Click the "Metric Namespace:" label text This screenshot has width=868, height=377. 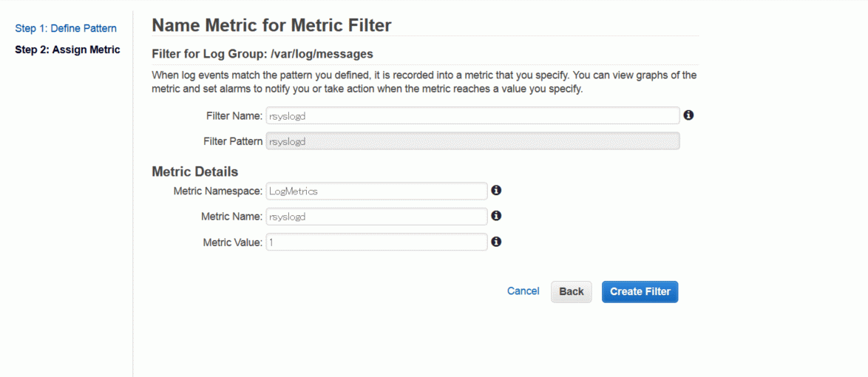coord(217,191)
